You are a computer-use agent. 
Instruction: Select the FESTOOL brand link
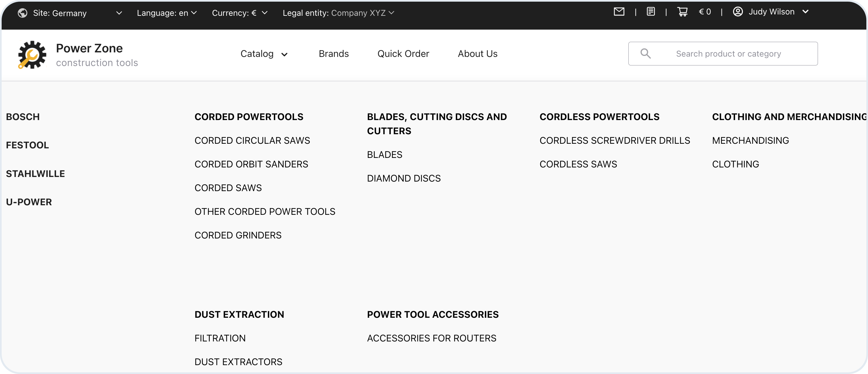(x=27, y=145)
